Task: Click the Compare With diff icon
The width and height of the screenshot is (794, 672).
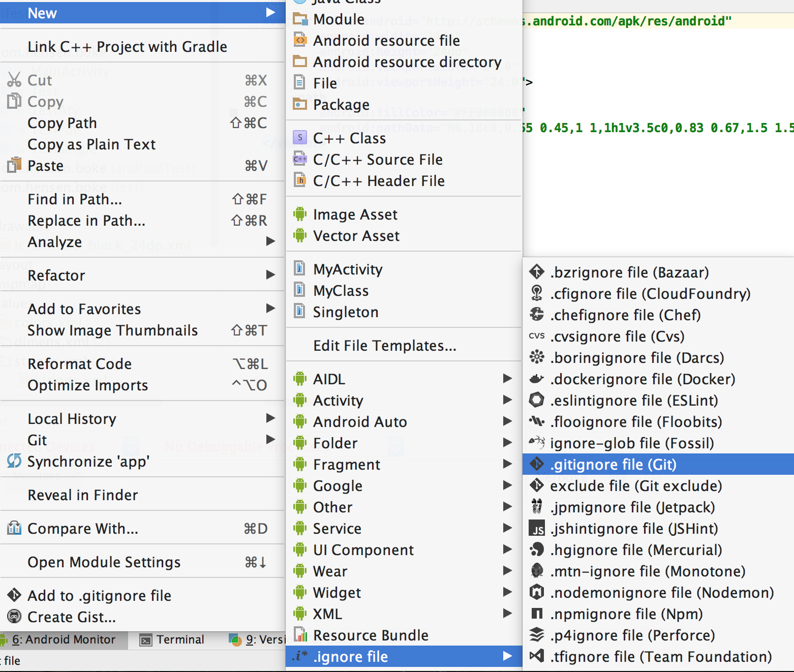Action: tap(14, 528)
